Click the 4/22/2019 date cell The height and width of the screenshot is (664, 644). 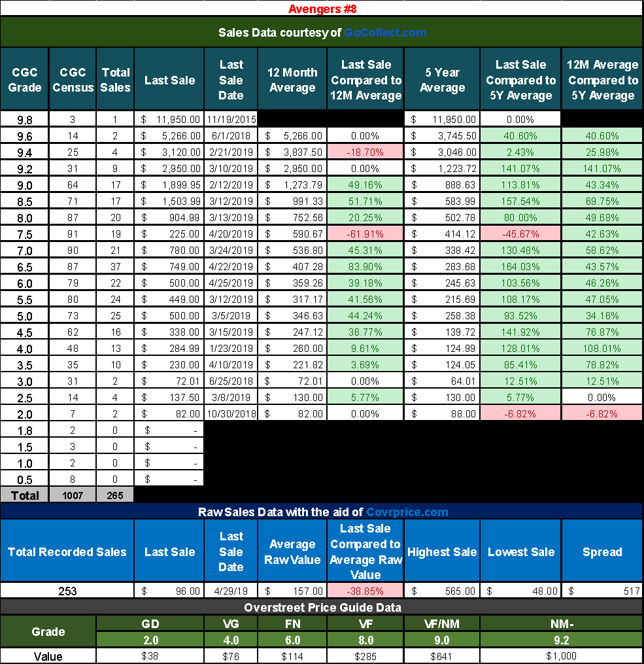point(231,267)
